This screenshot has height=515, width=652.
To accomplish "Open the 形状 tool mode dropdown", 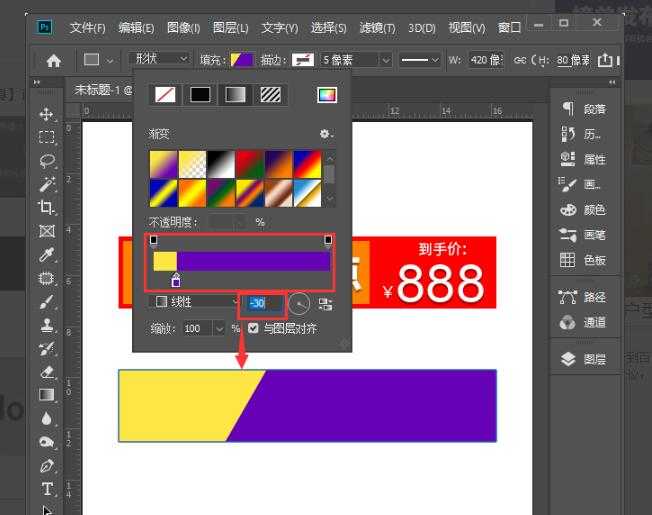I will point(158,60).
